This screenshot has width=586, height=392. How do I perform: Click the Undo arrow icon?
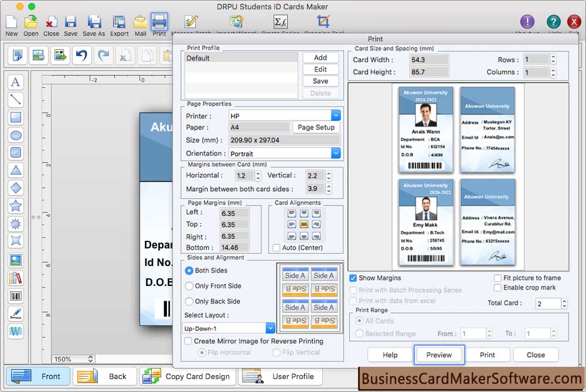coord(81,55)
